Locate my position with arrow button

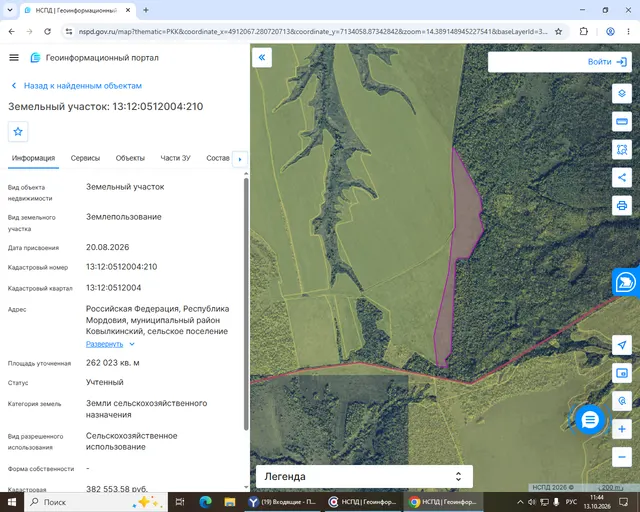point(622,345)
